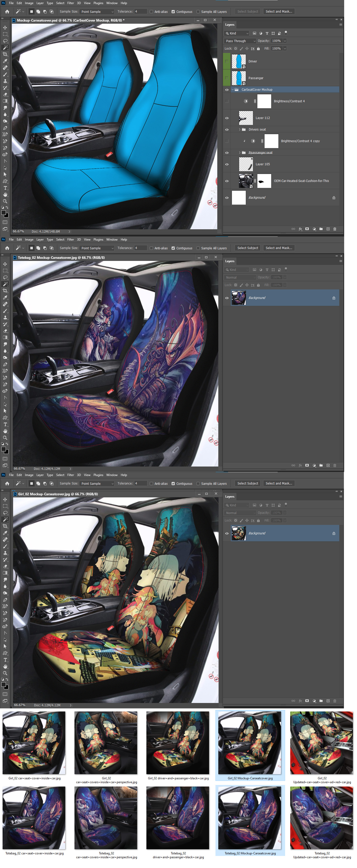
Task: Open Sample Size dropdown in Mockup-Carseatcover.psd window
Action: [x=97, y=12]
